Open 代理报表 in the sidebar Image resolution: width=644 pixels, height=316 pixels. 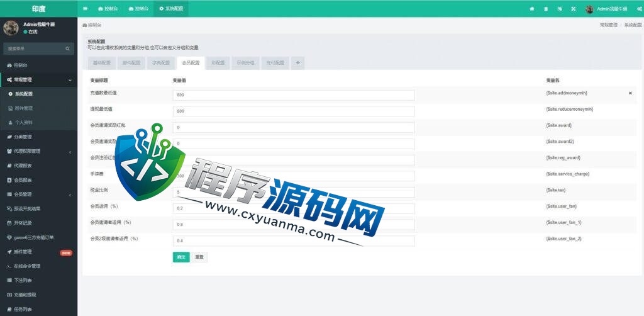coord(38,166)
